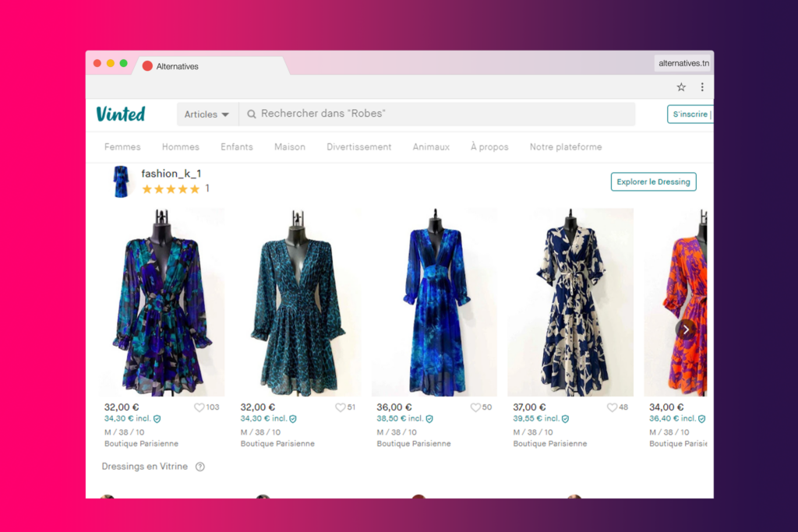Click the Dressings en Vitrine heading

[144, 467]
